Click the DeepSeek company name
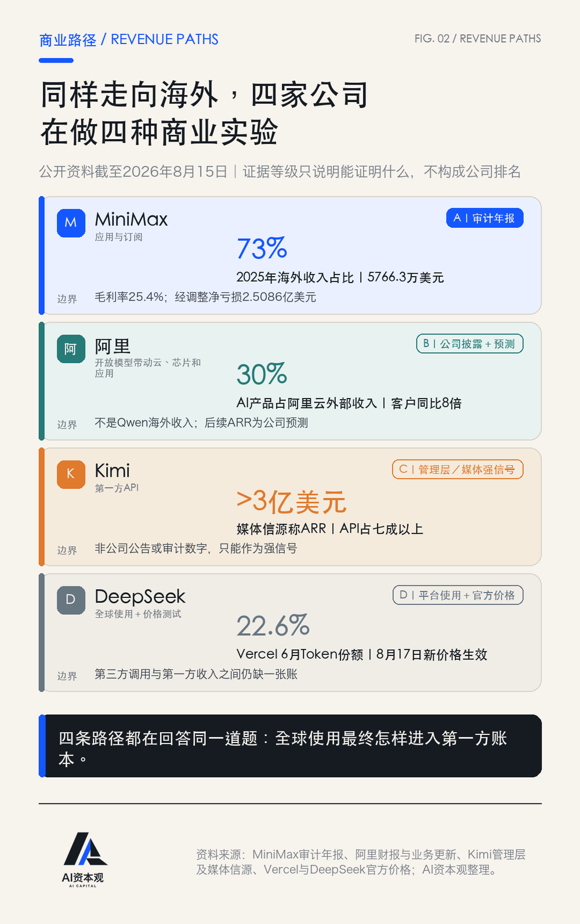 pyautogui.click(x=140, y=596)
